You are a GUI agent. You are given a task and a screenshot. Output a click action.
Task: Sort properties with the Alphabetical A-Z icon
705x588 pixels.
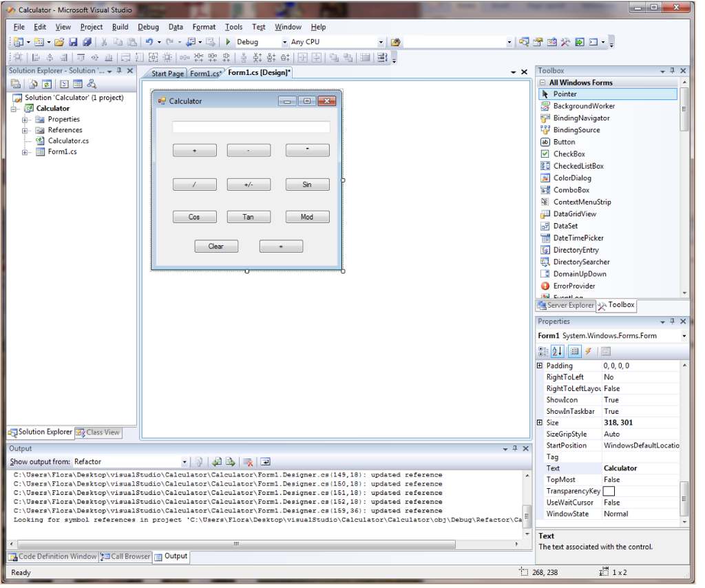point(558,352)
